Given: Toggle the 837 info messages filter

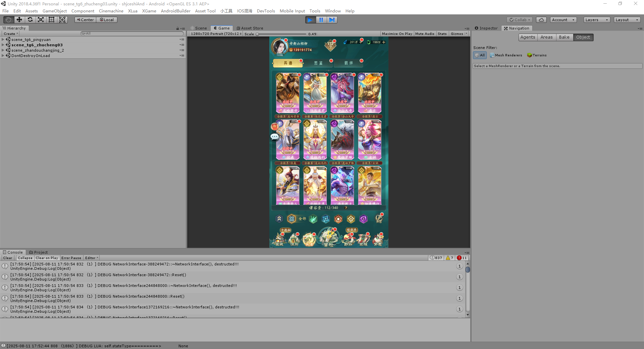Looking at the screenshot, I should coord(436,258).
